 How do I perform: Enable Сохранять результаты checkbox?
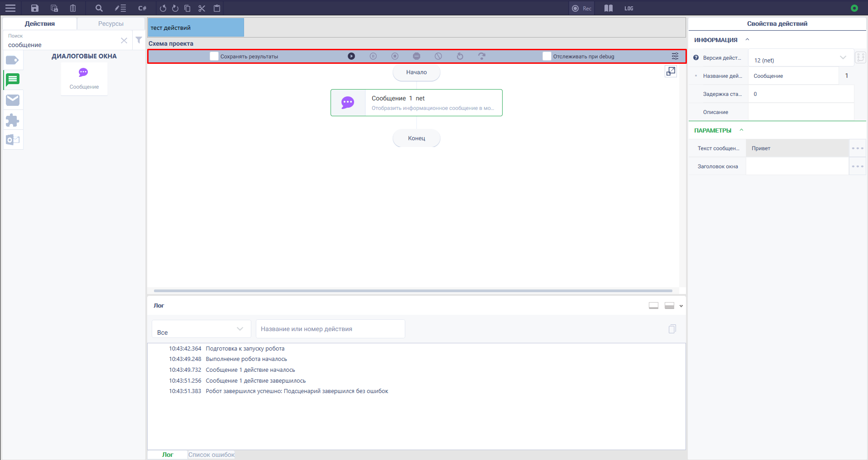(214, 56)
